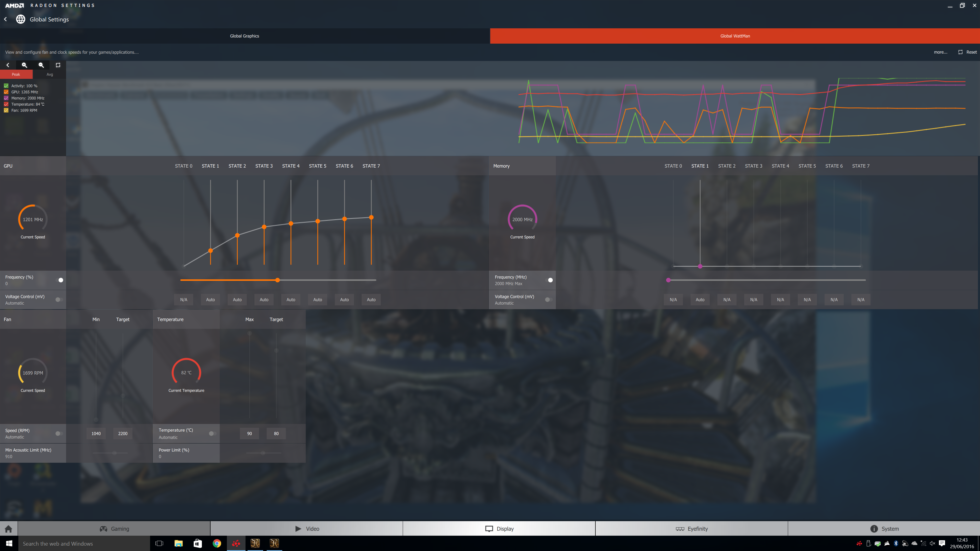Click the GPU frequency percentage slider handle
The image size is (980, 551).
click(278, 280)
